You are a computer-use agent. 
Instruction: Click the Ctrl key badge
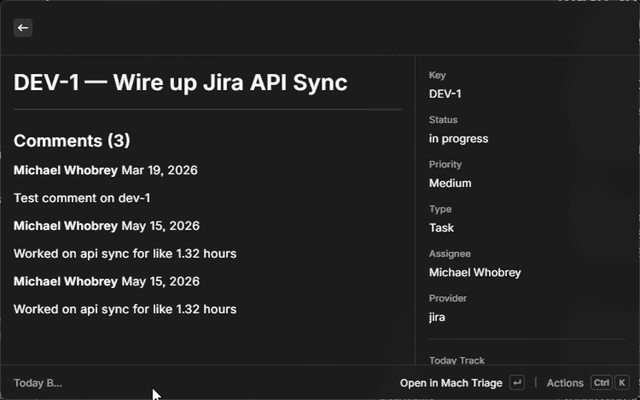[601, 383]
